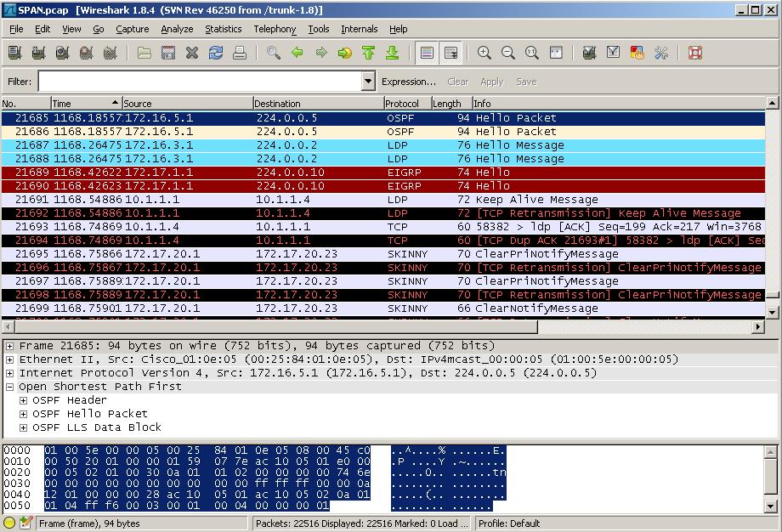Screen dimensions: 782x532
Task: Edit display filters icon
Action: [614, 53]
